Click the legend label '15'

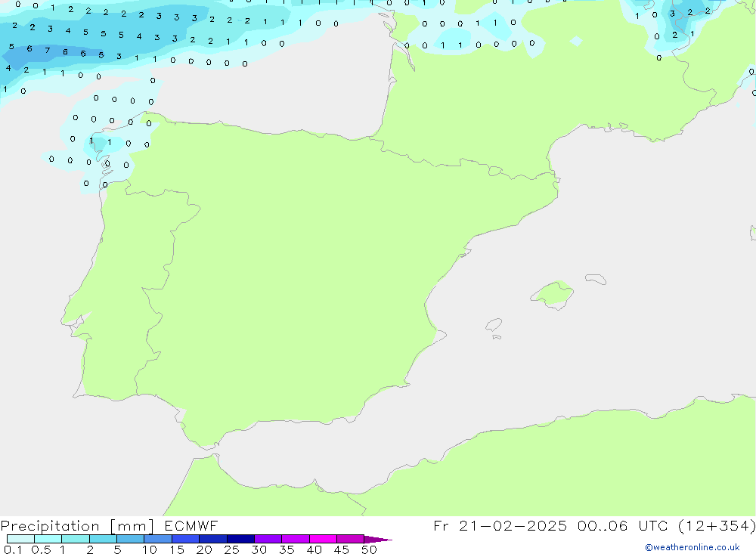pyautogui.click(x=177, y=549)
